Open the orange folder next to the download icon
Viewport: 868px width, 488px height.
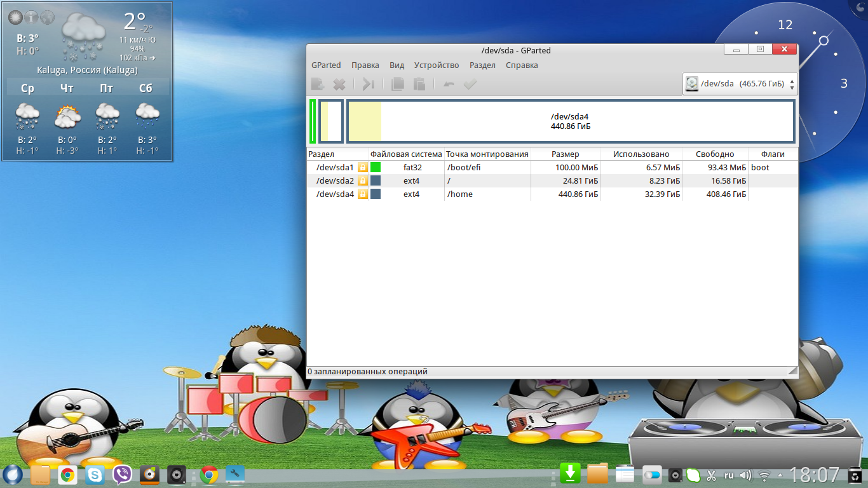pyautogui.click(x=598, y=474)
